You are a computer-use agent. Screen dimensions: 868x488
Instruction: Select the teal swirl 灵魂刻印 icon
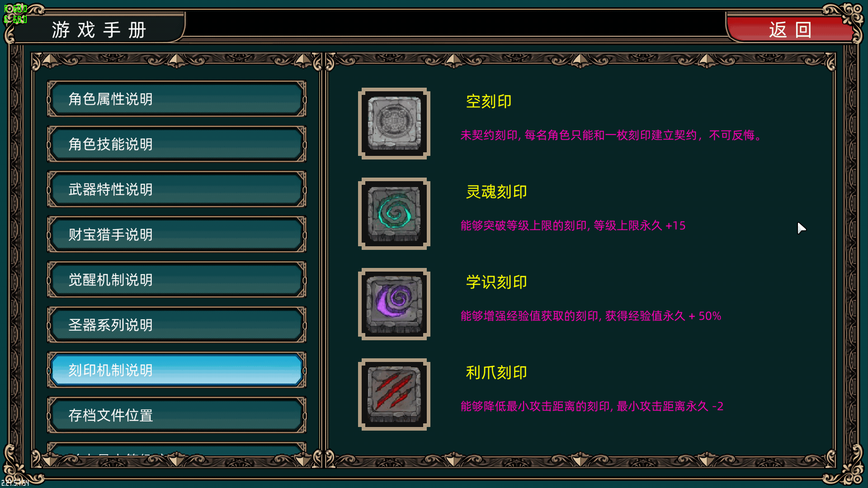coord(394,214)
